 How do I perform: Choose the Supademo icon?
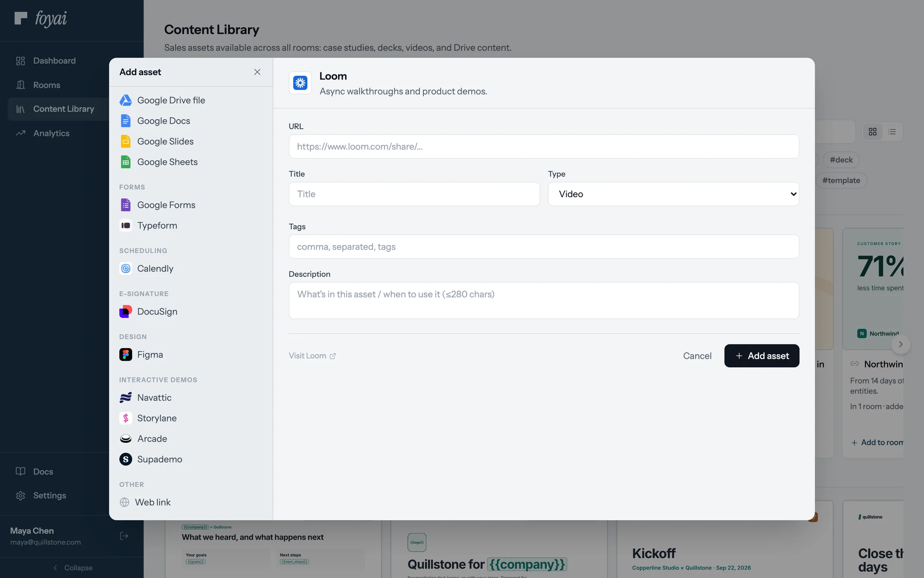[126, 459]
